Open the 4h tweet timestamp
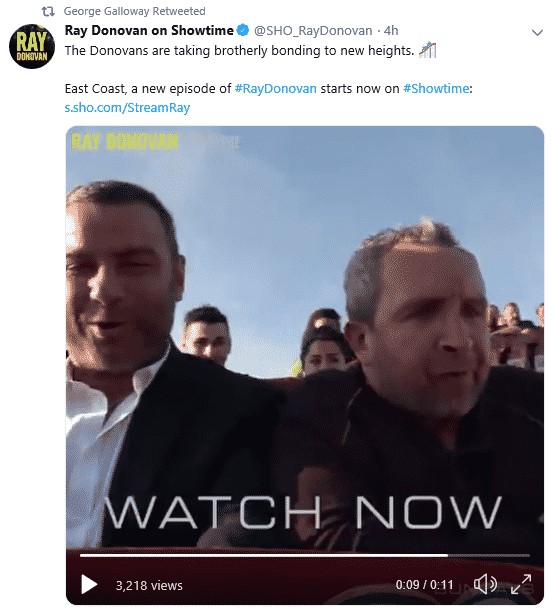Screen dimensions: 555x614 pyautogui.click(x=391, y=31)
